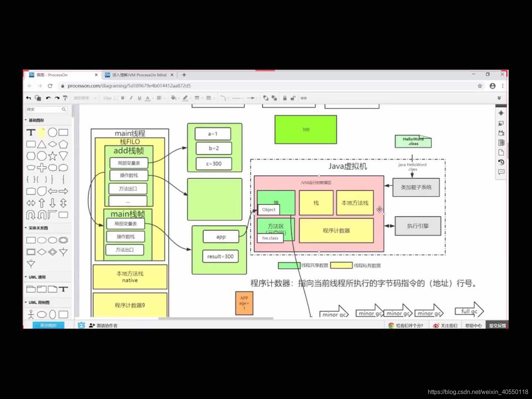Click the shape search field

point(47,109)
